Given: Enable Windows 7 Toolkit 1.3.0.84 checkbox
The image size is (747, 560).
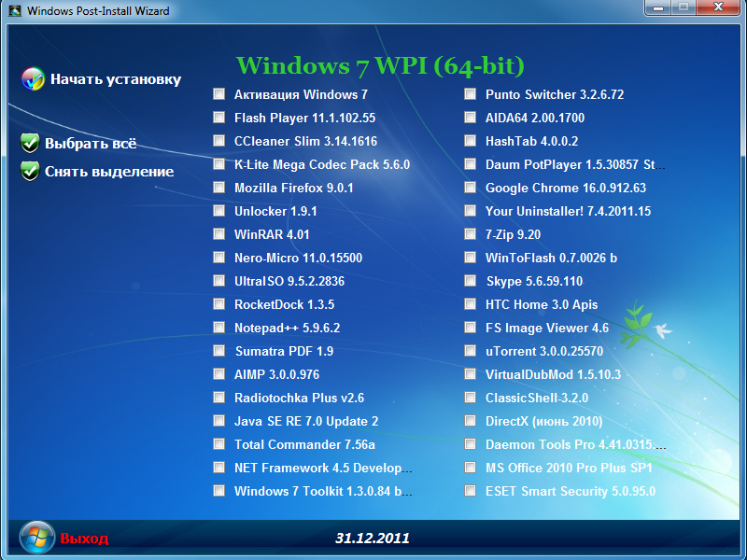Looking at the screenshot, I should click(x=218, y=491).
